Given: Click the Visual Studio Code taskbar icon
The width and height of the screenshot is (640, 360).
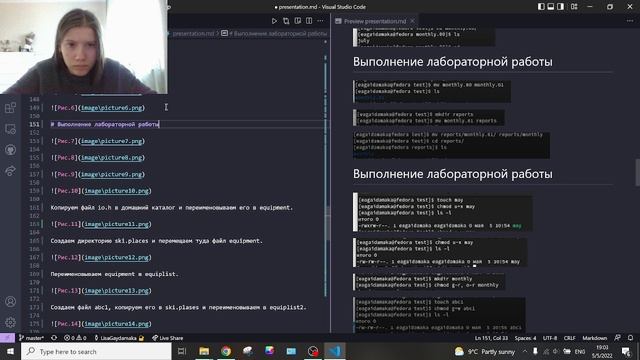Looking at the screenshot, I should click(335, 351).
